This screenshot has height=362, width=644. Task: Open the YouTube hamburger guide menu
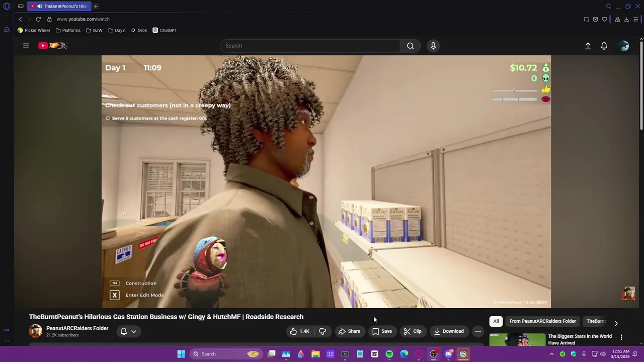pos(26,46)
